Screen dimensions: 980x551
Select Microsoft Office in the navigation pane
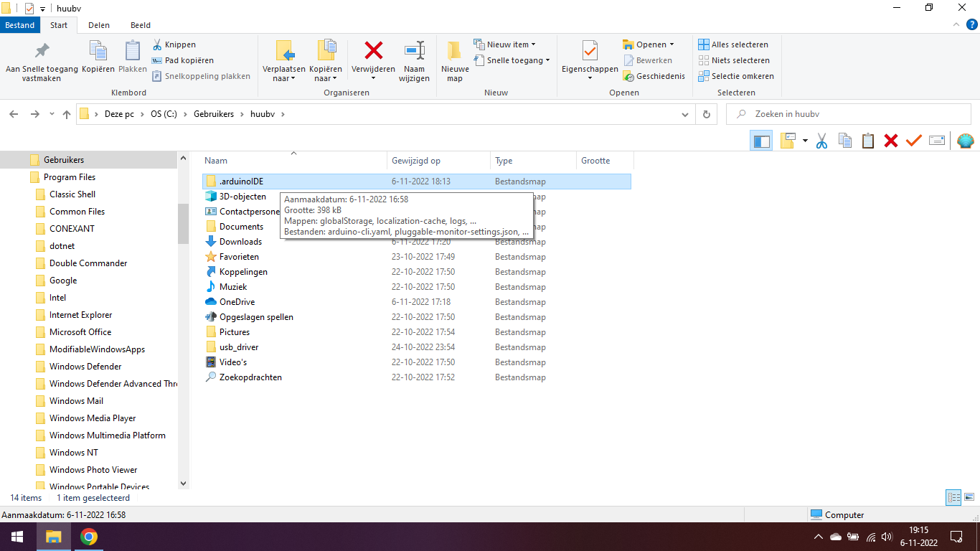[80, 332]
